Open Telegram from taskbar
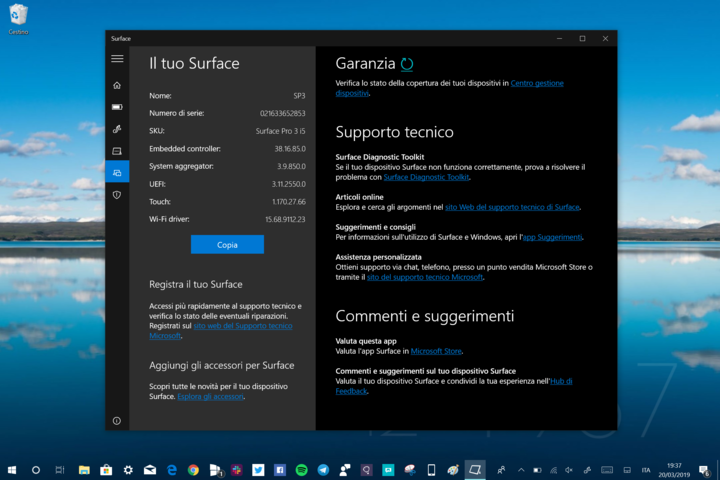 tap(323, 470)
